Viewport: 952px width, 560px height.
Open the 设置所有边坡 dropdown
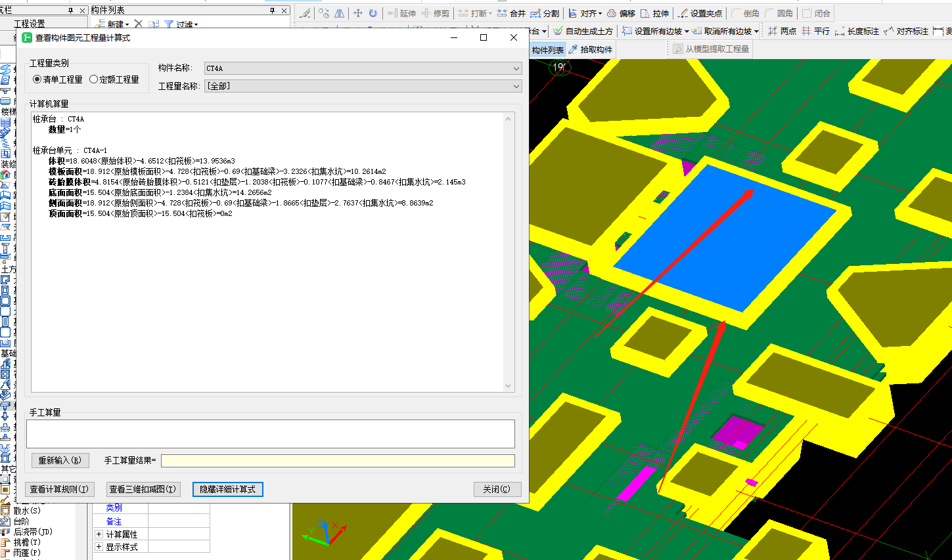point(655,31)
